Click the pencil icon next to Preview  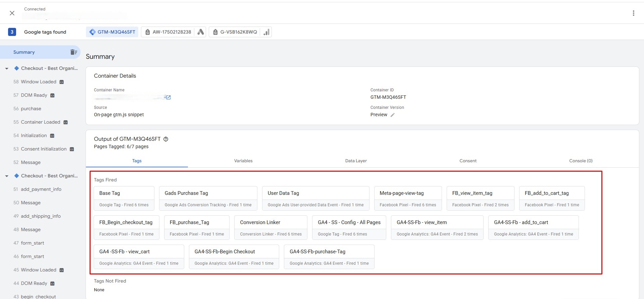point(392,115)
